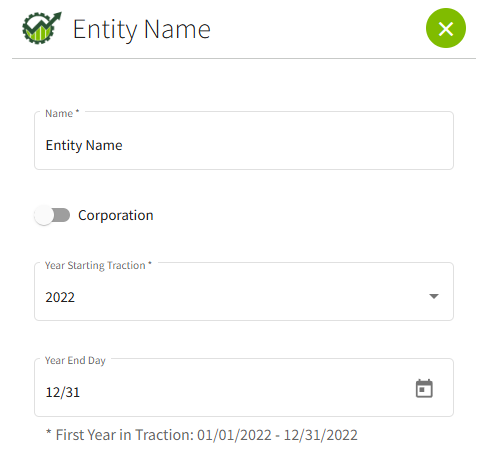This screenshot has height=467, width=483.
Task: Click the Entity Name text in Name field
Action: click(84, 145)
